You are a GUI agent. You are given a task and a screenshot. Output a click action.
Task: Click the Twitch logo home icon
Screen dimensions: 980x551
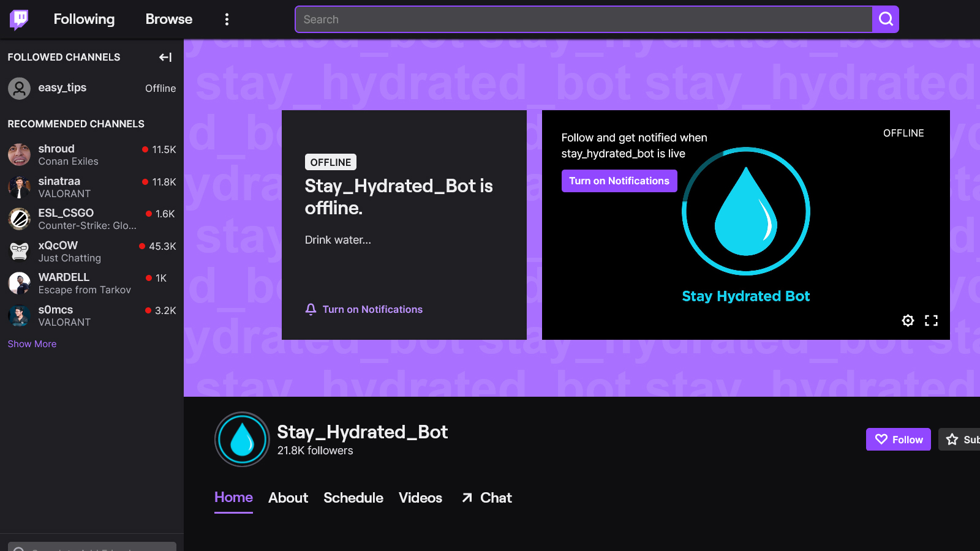(19, 20)
